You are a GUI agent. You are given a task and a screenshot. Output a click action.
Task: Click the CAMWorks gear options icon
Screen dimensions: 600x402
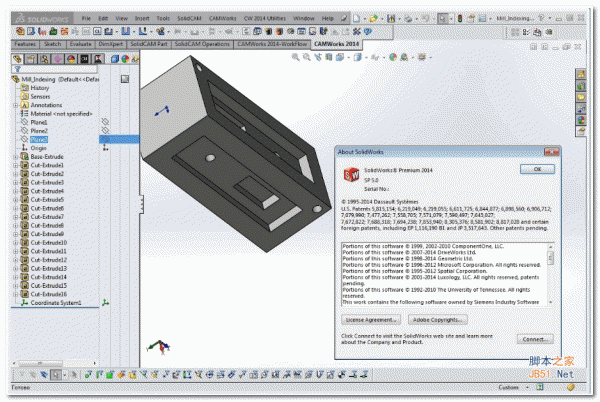357,31
